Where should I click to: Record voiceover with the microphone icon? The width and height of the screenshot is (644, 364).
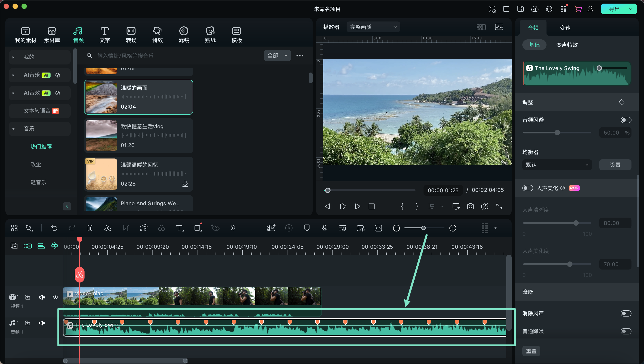(x=324, y=228)
